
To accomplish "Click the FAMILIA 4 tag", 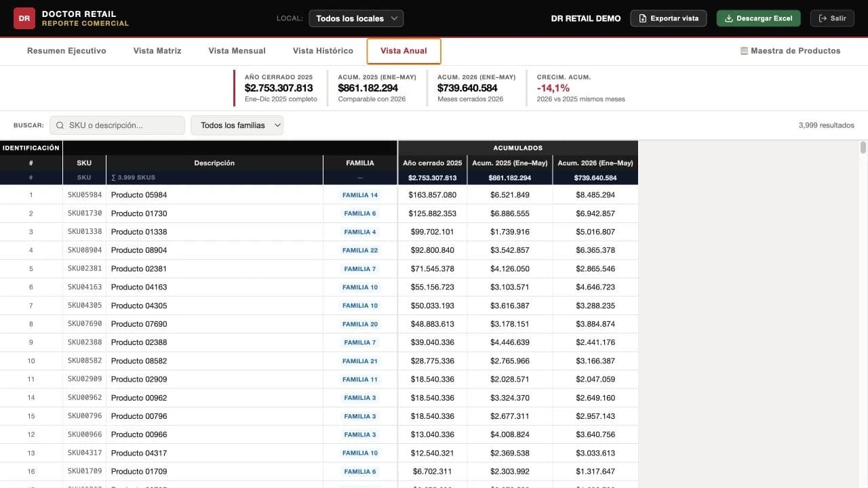I will tap(360, 232).
